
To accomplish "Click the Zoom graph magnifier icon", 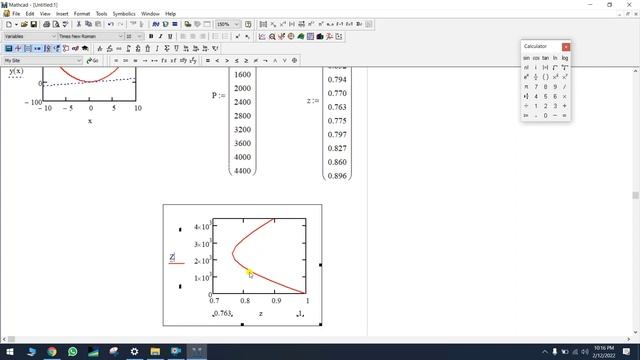I will (x=272, y=37).
